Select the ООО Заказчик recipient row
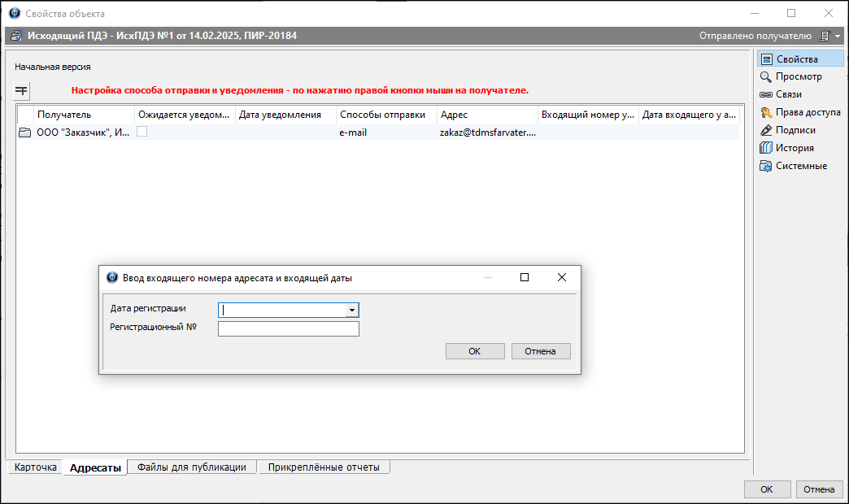Image resolution: width=849 pixels, height=504 pixels. 81,132
